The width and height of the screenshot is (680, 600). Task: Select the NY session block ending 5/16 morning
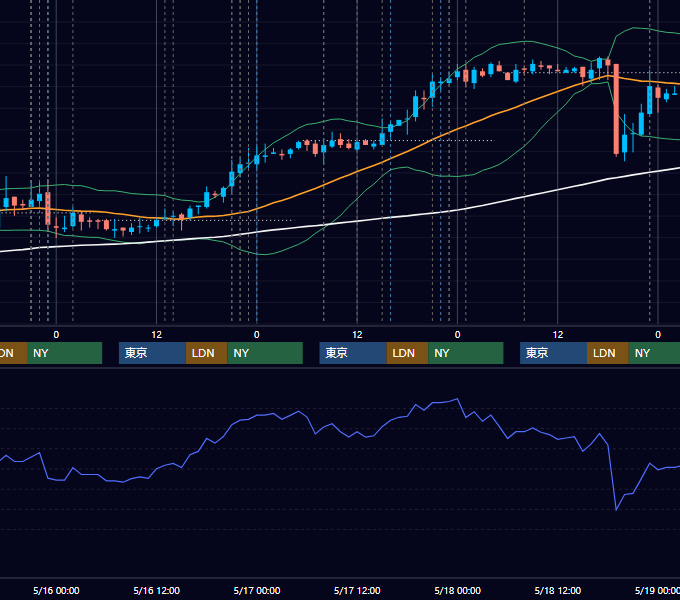click(64, 353)
